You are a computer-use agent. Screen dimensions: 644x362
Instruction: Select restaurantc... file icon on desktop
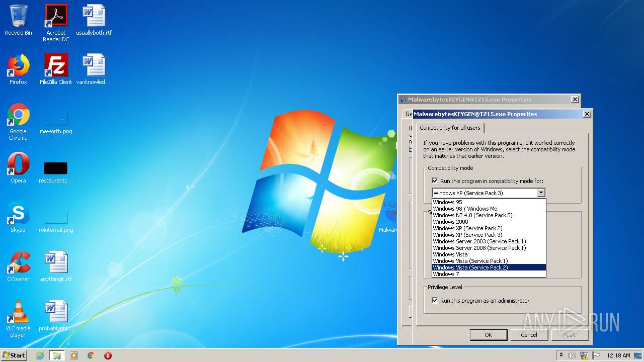click(x=56, y=171)
